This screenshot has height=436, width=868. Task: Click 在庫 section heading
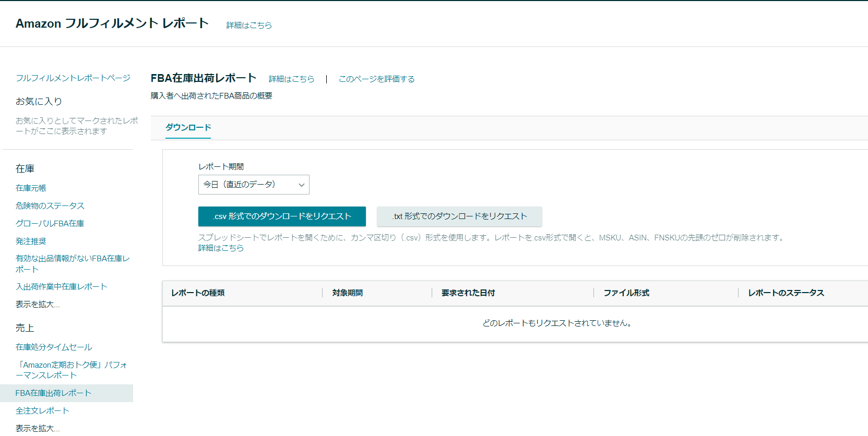(x=25, y=168)
